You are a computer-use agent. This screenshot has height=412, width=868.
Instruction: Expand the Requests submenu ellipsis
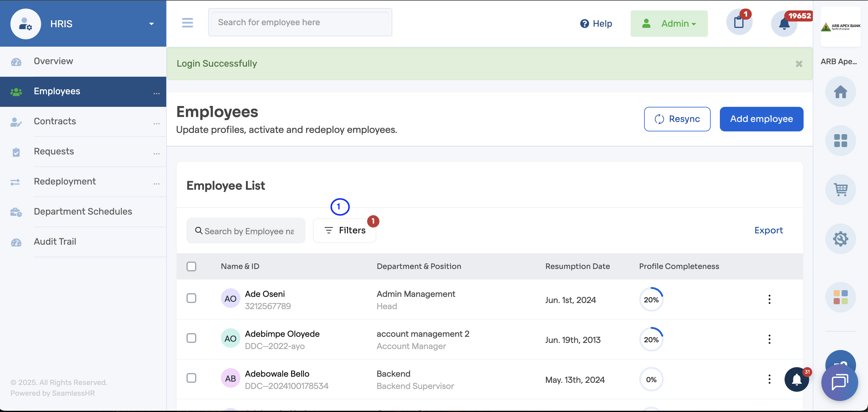pyautogui.click(x=156, y=154)
